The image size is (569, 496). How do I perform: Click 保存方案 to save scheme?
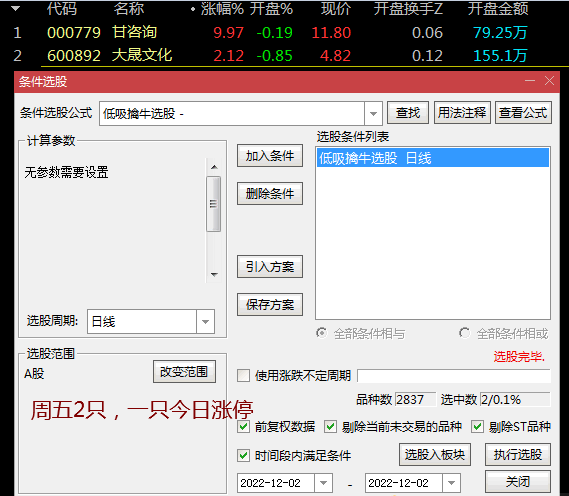(270, 304)
